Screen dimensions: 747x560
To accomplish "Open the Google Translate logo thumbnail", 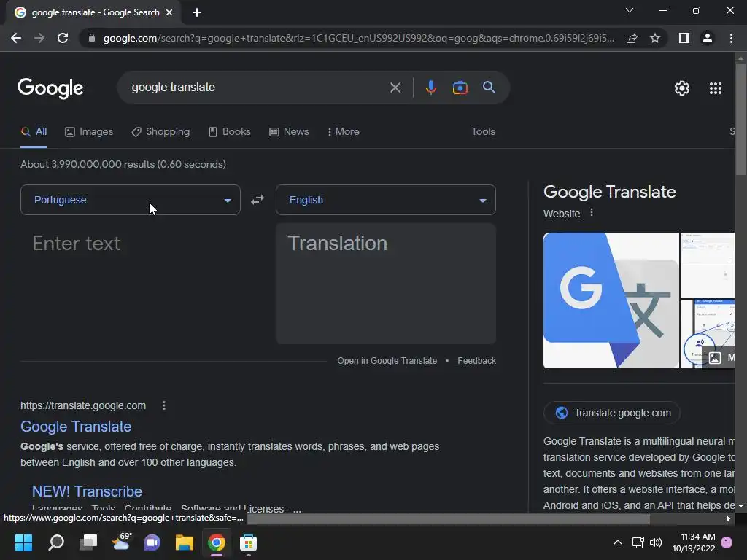I will click(x=611, y=300).
